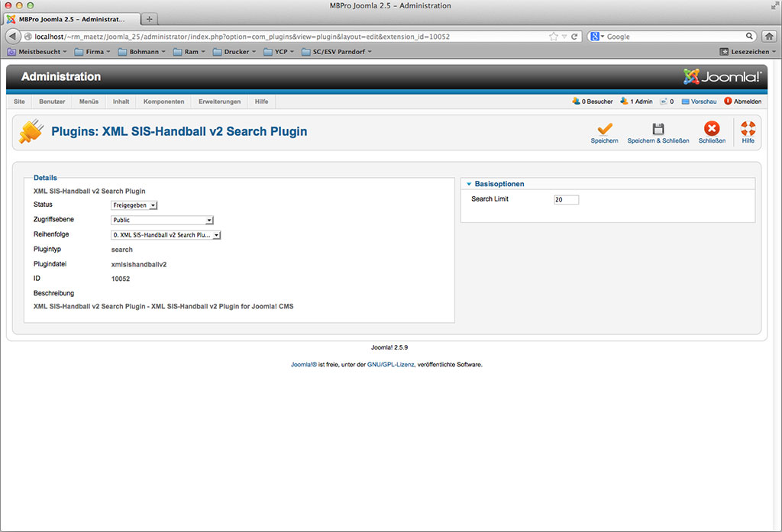Click the red Schließen icon
Image resolution: width=782 pixels, height=532 pixels.
712,129
